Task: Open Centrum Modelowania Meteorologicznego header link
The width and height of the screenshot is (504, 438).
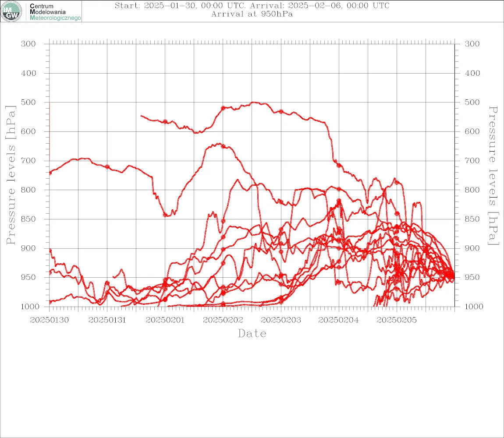Action: [x=55, y=12]
